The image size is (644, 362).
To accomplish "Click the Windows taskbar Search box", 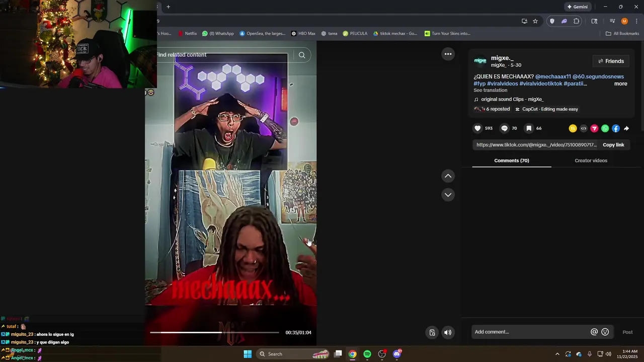I will [294, 354].
